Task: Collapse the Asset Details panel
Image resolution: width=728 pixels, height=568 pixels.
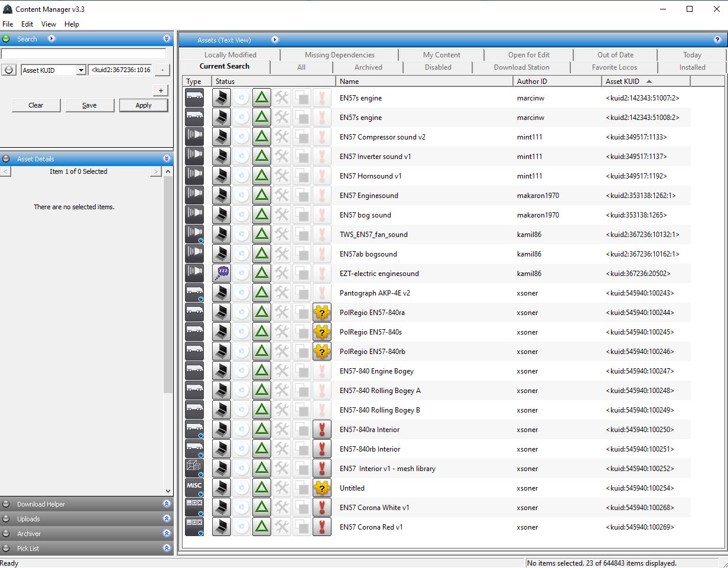Action: click(x=167, y=159)
